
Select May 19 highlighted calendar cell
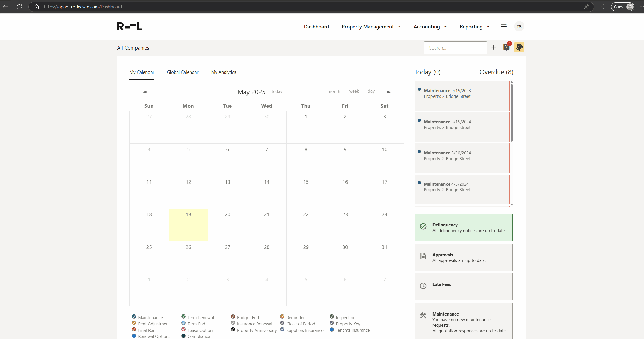point(188,225)
